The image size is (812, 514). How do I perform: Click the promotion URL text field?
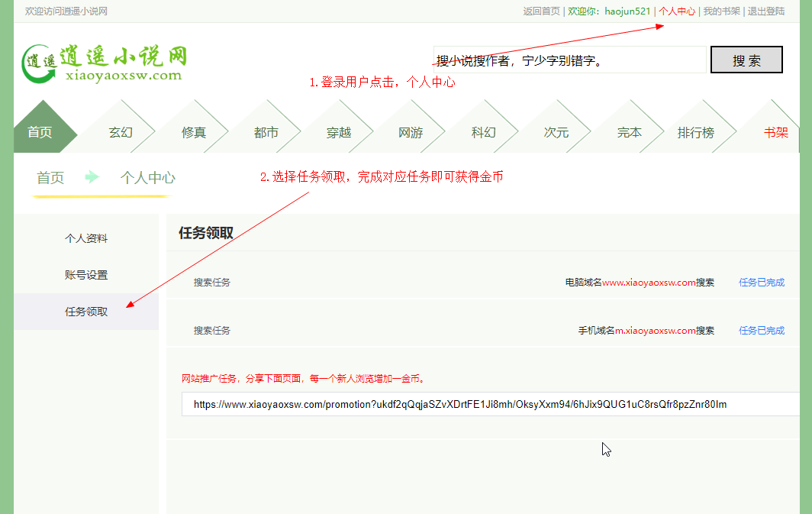[488, 404]
